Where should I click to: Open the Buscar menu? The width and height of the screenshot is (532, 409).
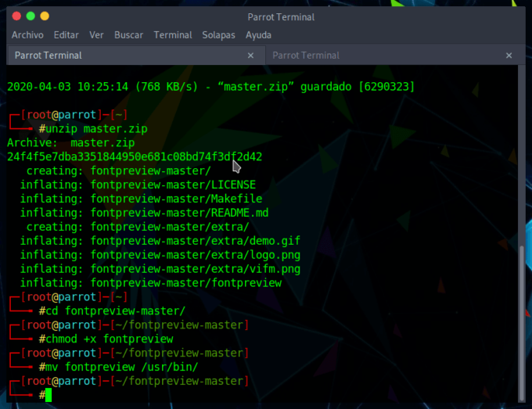click(x=128, y=35)
